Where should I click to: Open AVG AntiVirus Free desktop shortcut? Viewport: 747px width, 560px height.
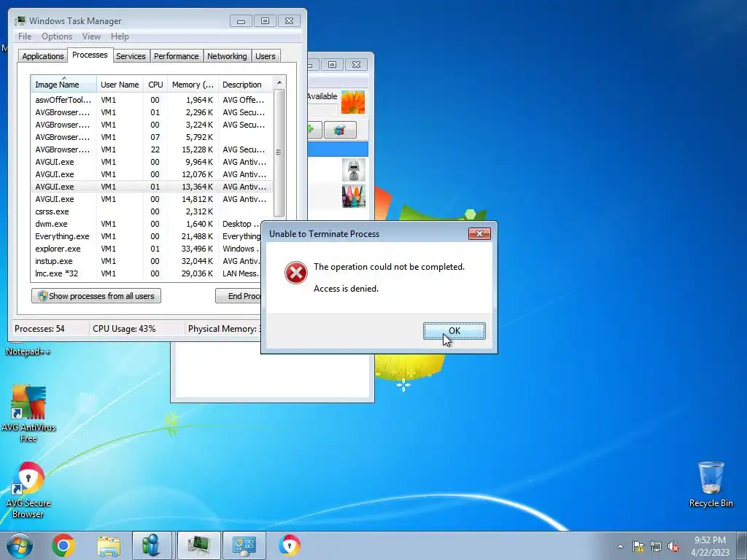click(x=28, y=413)
